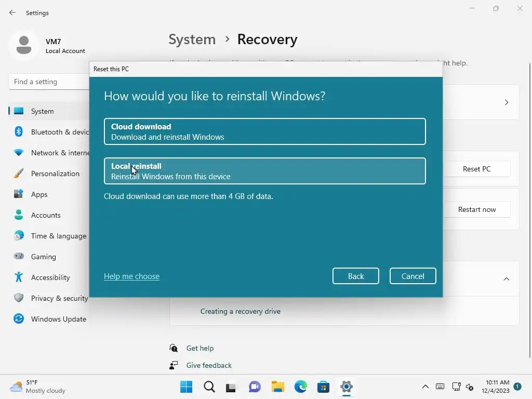Open Time & language settings
532x399 pixels.
click(49, 236)
